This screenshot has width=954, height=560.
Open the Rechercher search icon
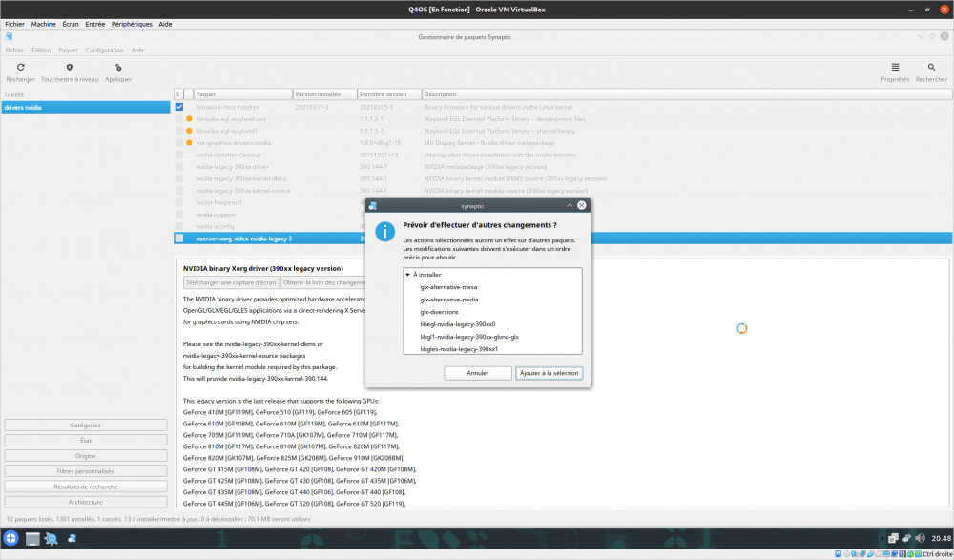(931, 67)
